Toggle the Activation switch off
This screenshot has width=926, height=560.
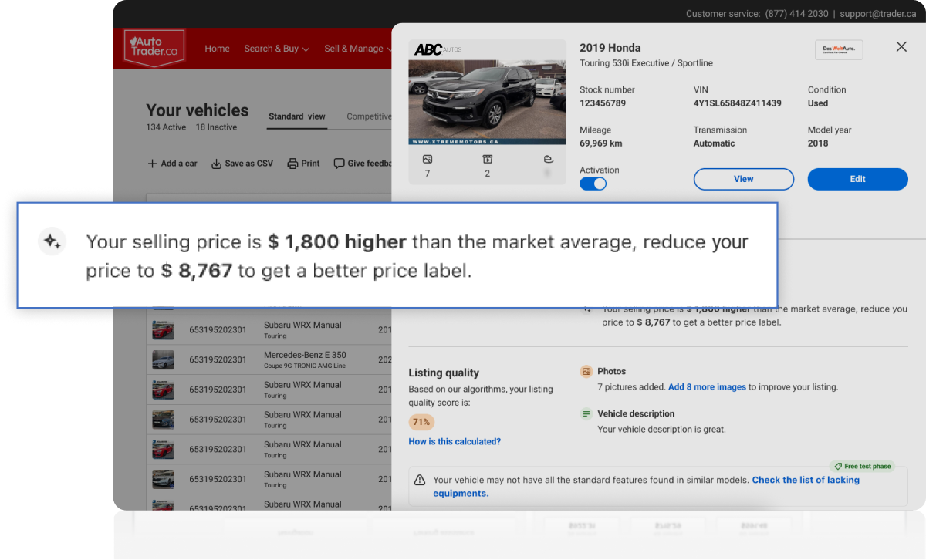point(593,184)
